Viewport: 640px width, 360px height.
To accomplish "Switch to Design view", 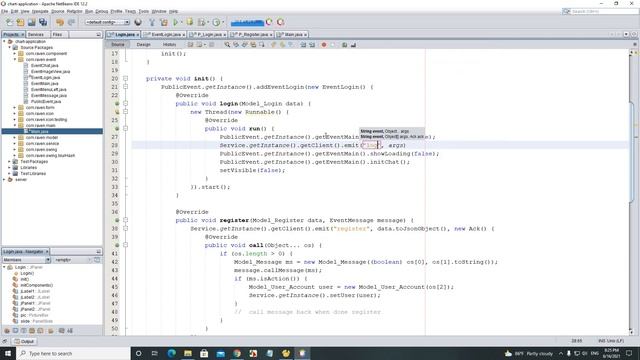I will 143,44.
